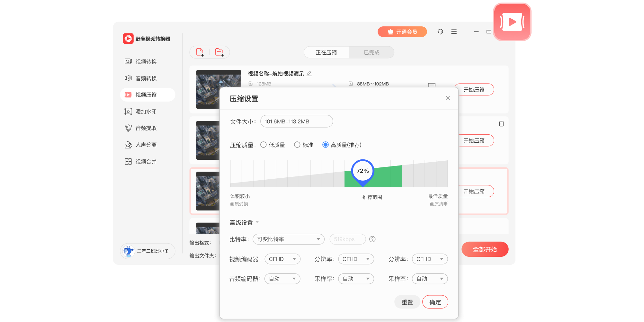Open the variable bitrate dropdown

288,239
